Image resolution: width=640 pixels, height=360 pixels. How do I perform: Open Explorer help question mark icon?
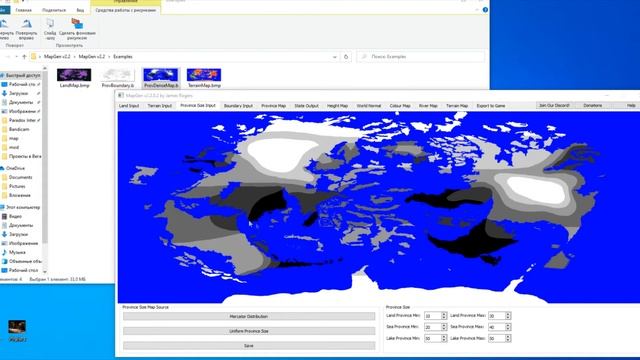(485, 9)
